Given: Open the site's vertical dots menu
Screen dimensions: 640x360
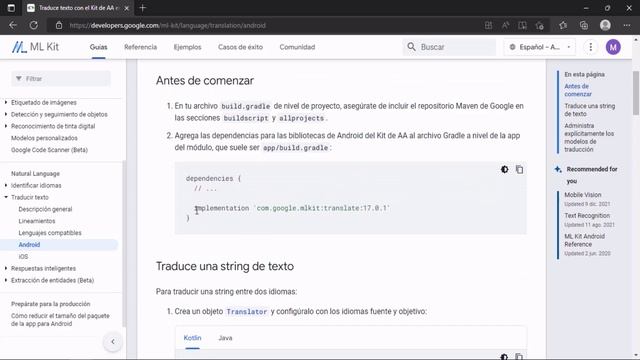Looking at the screenshot, I should click(590, 47).
